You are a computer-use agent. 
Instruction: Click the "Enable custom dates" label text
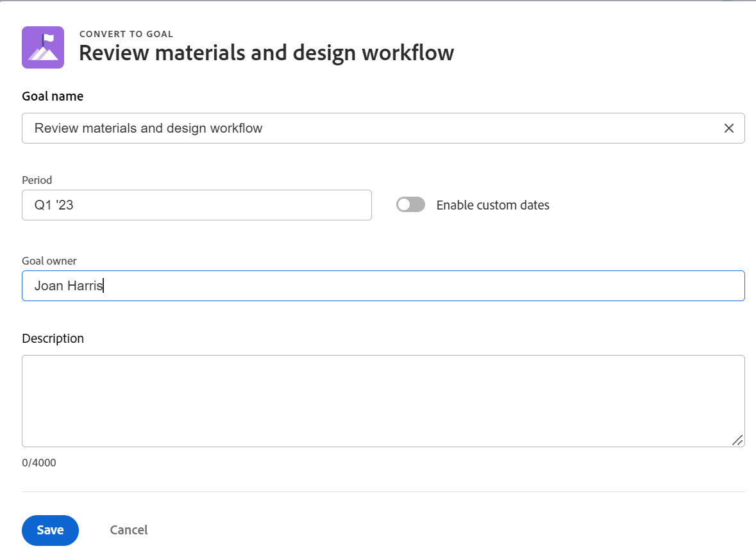click(x=492, y=205)
